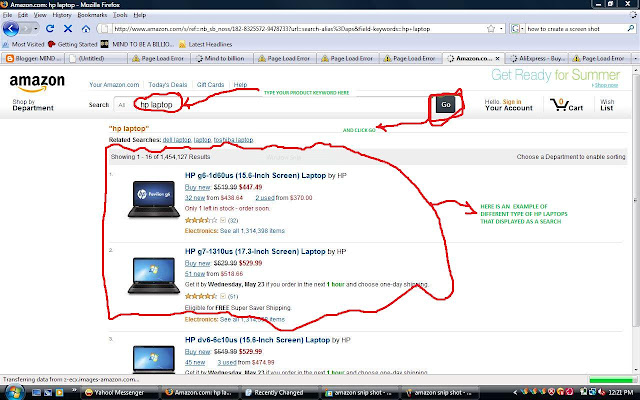Click the HP g7-1310us laptop thumbnail

[153, 276]
